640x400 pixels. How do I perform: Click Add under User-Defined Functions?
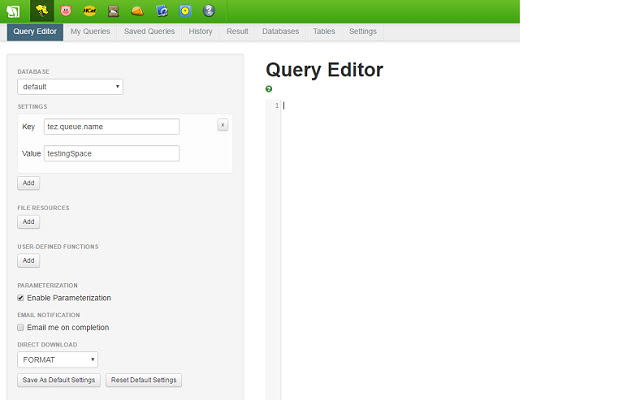coord(29,260)
